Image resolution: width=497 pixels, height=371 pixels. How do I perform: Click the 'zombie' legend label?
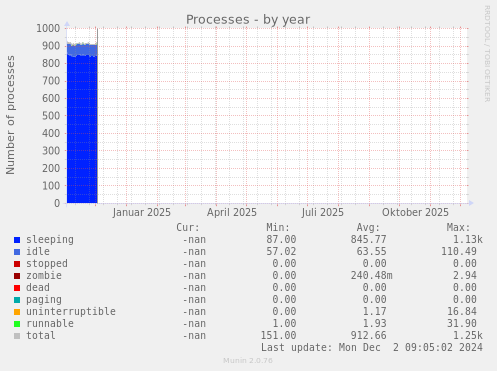coord(44,275)
